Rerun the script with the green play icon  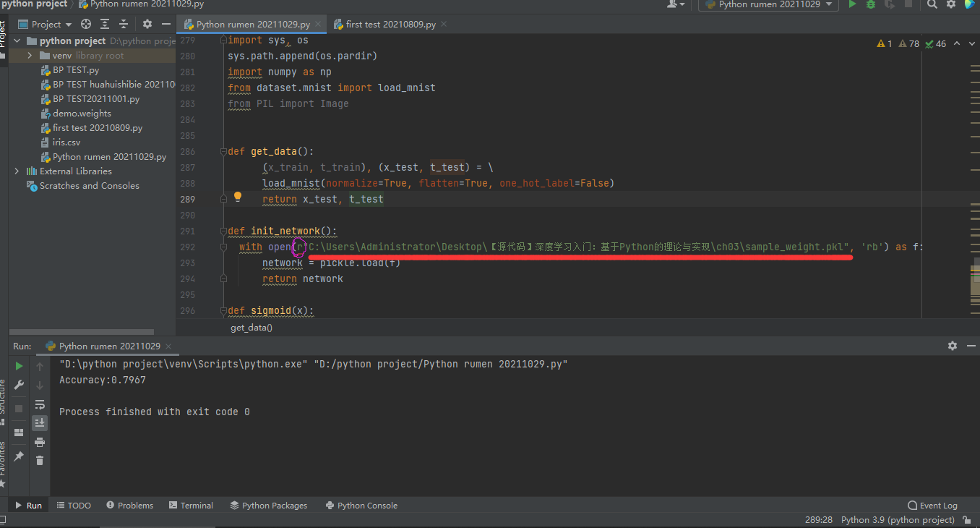tap(19, 366)
